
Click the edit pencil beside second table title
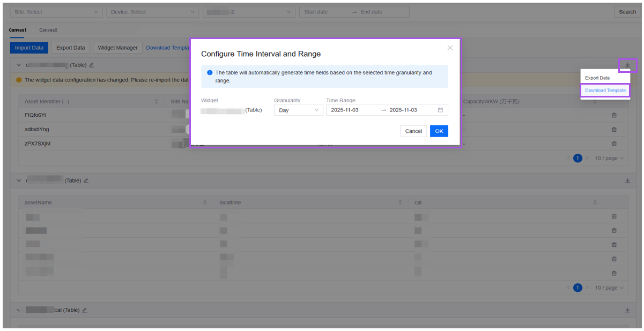(86, 181)
